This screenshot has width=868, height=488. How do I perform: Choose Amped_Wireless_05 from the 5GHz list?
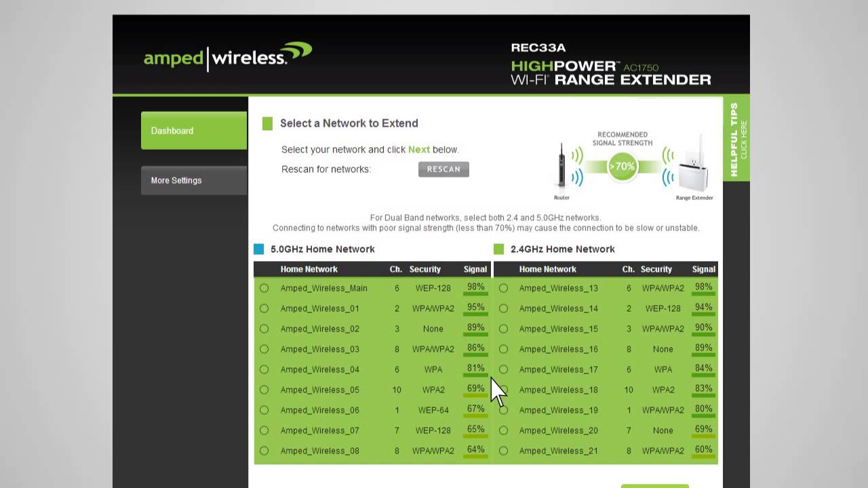pos(264,390)
